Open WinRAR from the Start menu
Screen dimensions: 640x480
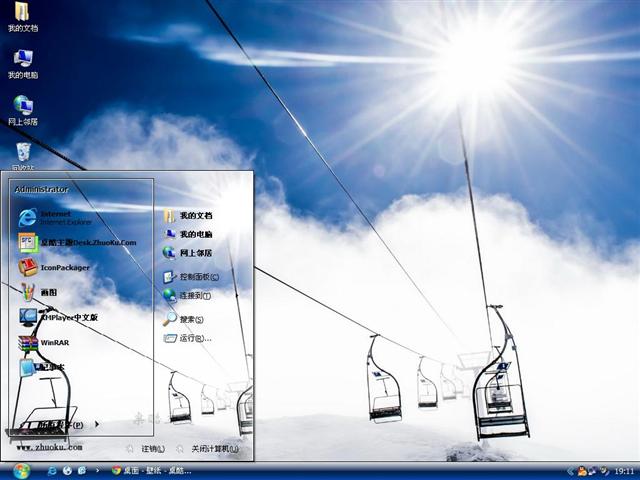coord(44,342)
